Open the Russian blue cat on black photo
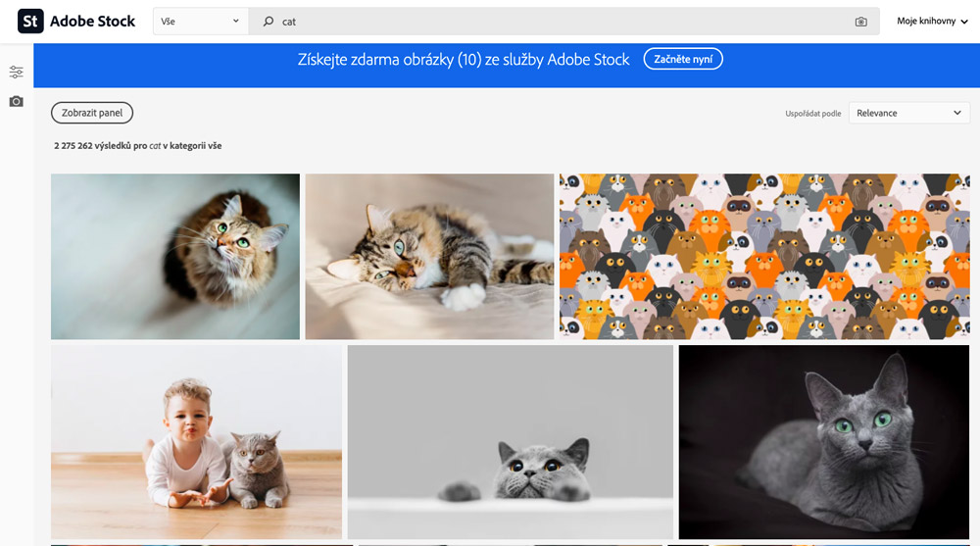Viewport: 980px width, 546px height. (x=824, y=441)
